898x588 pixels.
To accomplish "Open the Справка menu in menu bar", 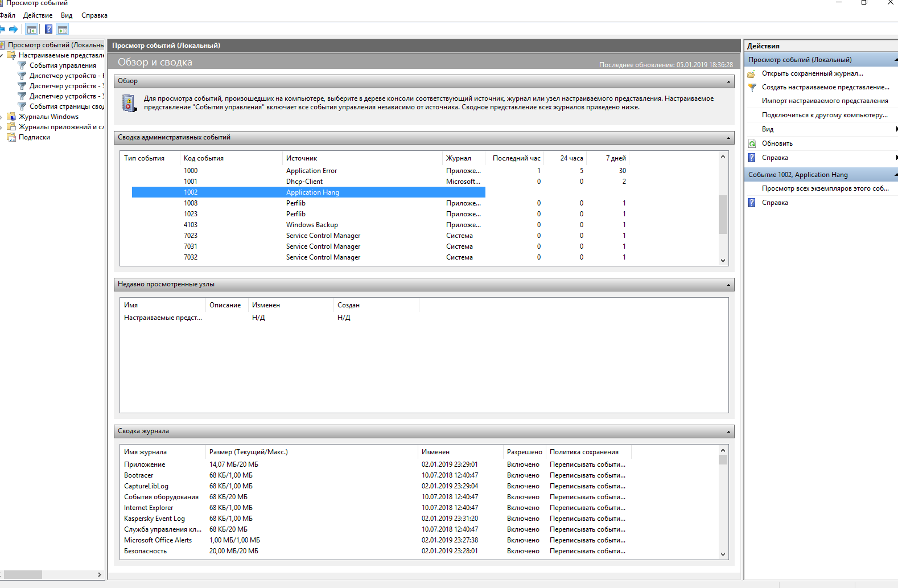I will (94, 15).
